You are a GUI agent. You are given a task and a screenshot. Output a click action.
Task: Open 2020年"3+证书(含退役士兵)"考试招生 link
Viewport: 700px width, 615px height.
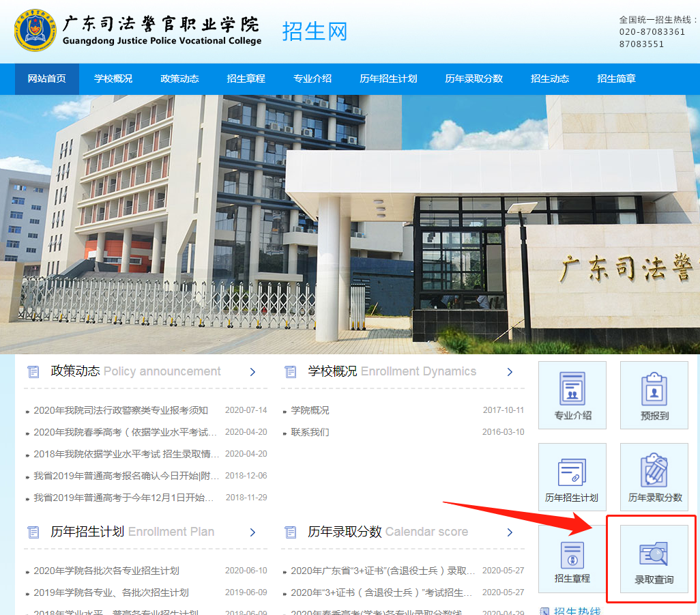pyautogui.click(x=381, y=592)
